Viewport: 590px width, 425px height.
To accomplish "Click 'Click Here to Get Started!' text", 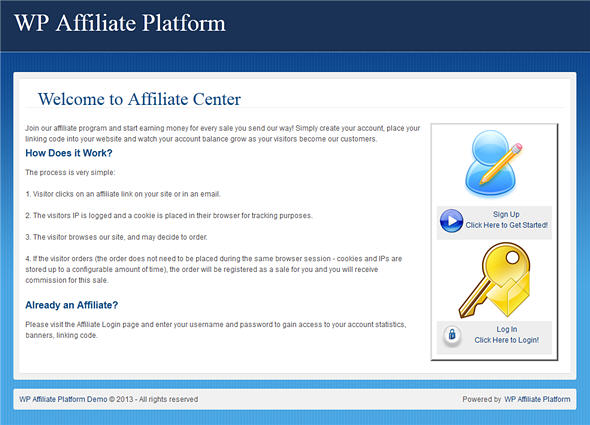I will 506,225.
